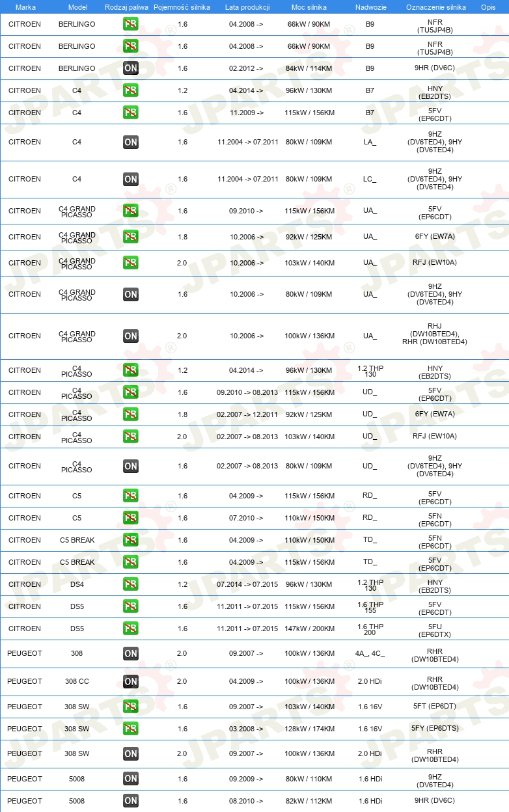Image resolution: width=509 pixels, height=812 pixels.
Task: Select the ON fuel icon in the C4 LA_ row
Action: pyautogui.click(x=130, y=142)
